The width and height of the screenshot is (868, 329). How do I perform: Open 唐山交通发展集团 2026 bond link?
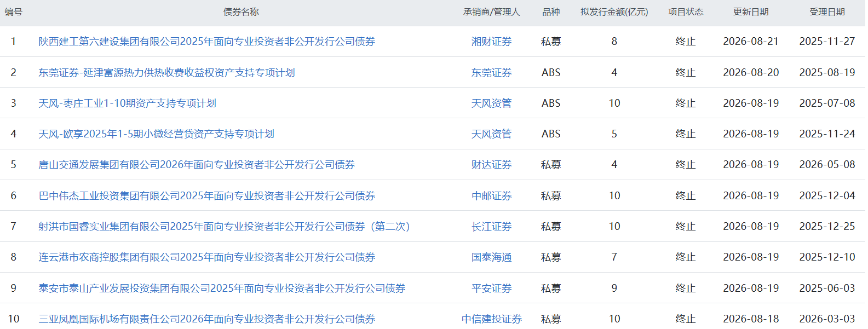coord(197,164)
